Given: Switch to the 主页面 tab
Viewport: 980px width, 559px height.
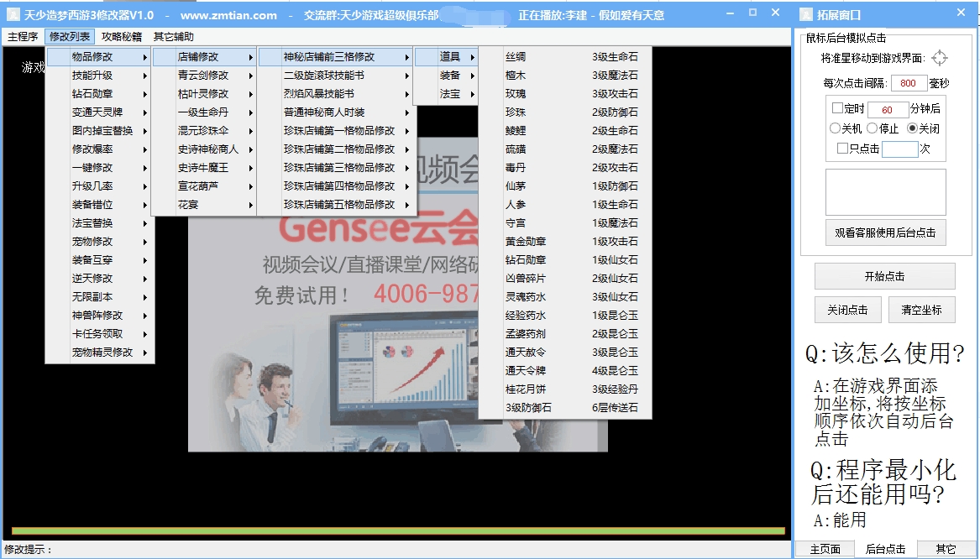Looking at the screenshot, I should [825, 549].
